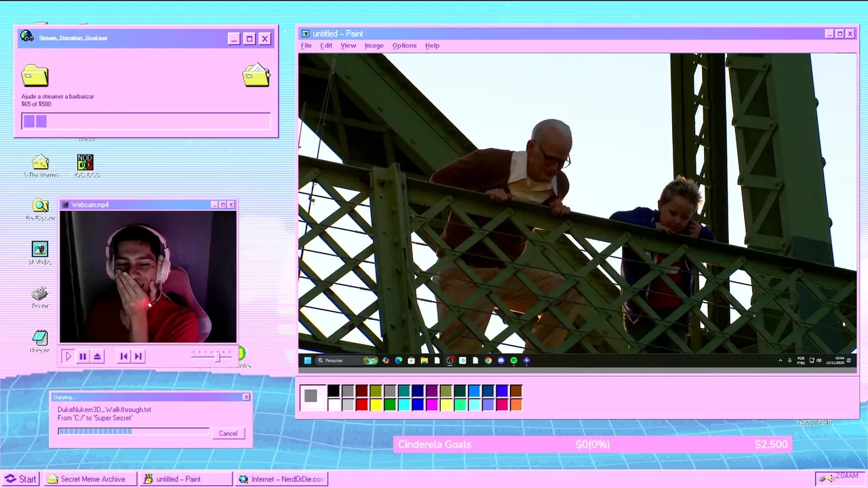This screenshot has width=868, height=488.
Task: Select the teal color swatch
Action: [x=404, y=391]
